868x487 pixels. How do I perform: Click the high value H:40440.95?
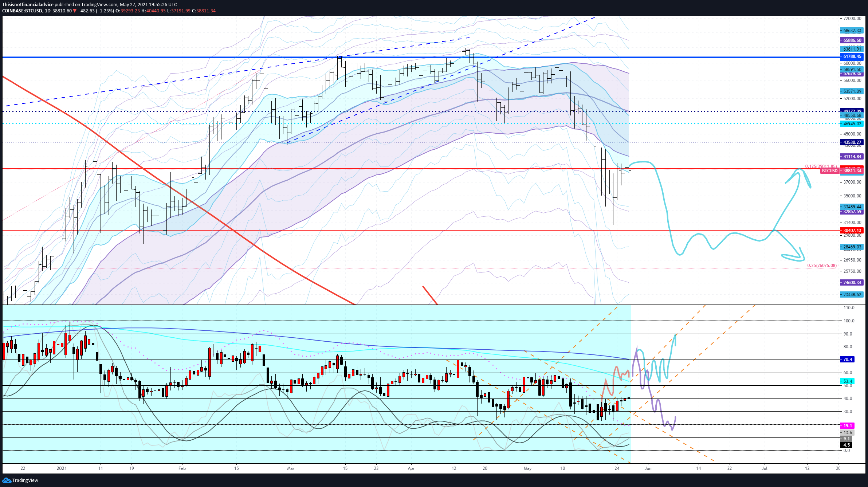coord(154,11)
